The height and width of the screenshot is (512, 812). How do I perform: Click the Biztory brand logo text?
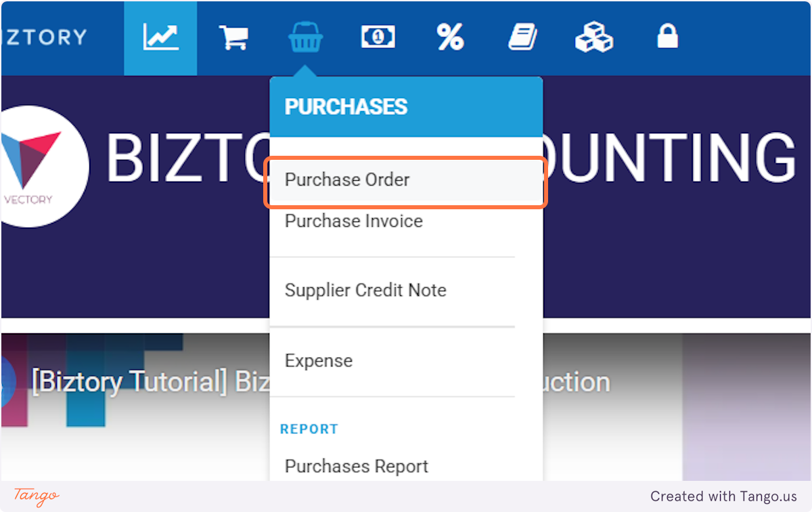point(44,36)
